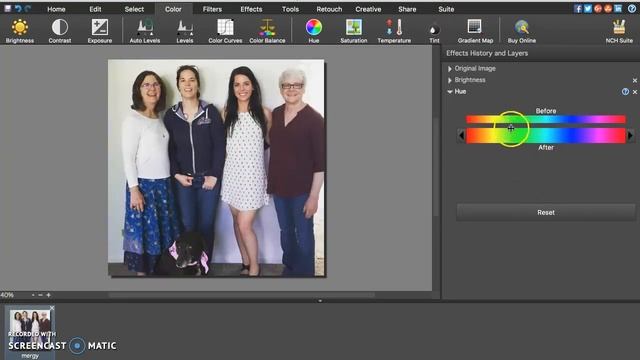The height and width of the screenshot is (360, 640).
Task: Zoom in with plus button
Action: tap(49, 295)
